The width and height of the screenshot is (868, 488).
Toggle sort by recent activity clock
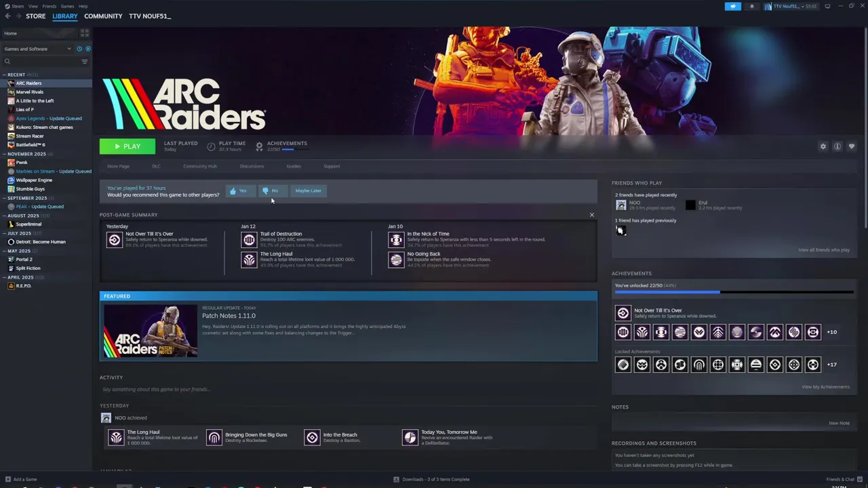click(x=79, y=49)
